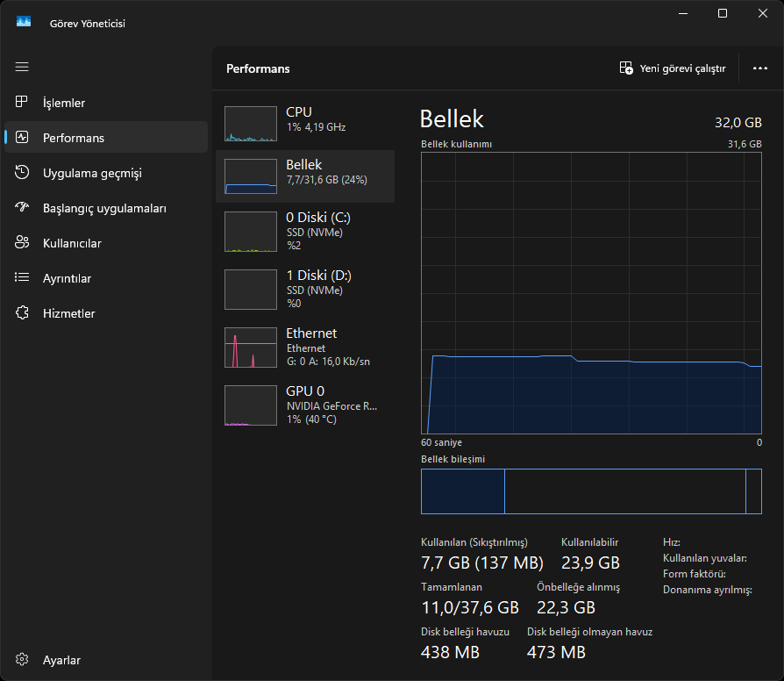Click the Kullanılan yuvalar: label

704,558
